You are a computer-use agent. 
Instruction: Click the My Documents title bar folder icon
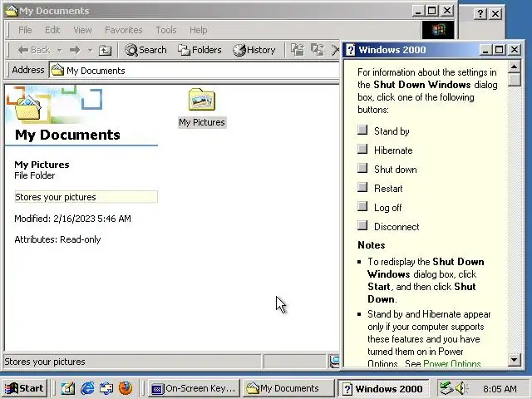11,11
